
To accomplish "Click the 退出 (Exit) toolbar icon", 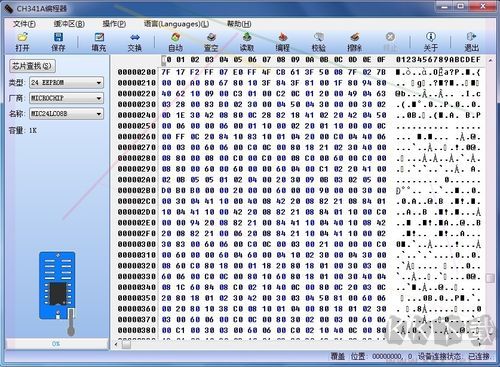I will [471, 42].
